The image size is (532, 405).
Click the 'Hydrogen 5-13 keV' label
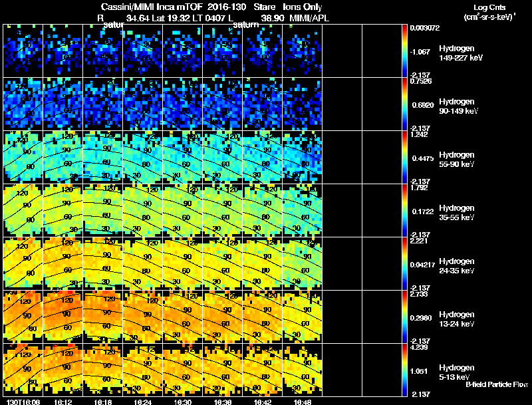pos(457,372)
